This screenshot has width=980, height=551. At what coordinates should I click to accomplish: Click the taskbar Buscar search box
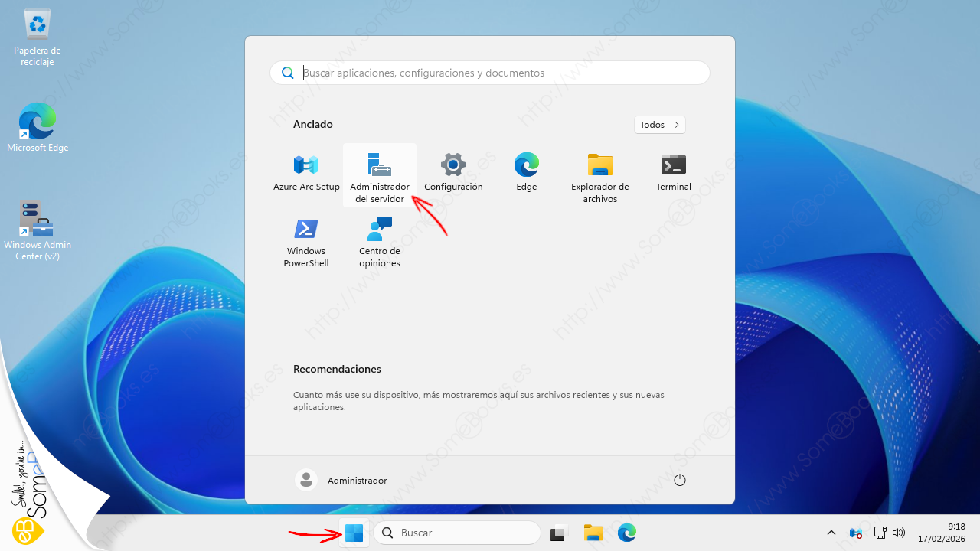coord(457,533)
